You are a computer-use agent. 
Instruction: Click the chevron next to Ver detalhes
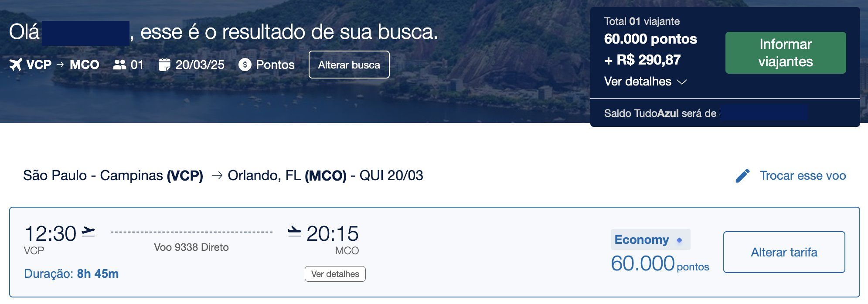[x=681, y=82]
